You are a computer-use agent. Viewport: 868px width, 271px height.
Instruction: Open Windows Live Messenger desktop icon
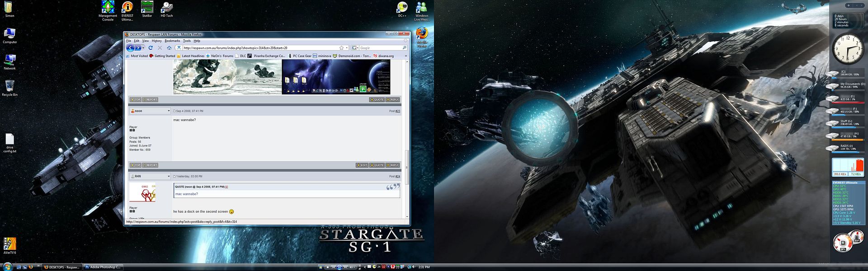[x=422, y=11]
